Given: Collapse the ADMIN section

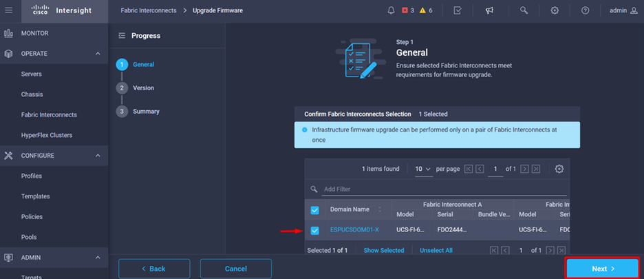Looking at the screenshot, I should pyautogui.click(x=98, y=258).
